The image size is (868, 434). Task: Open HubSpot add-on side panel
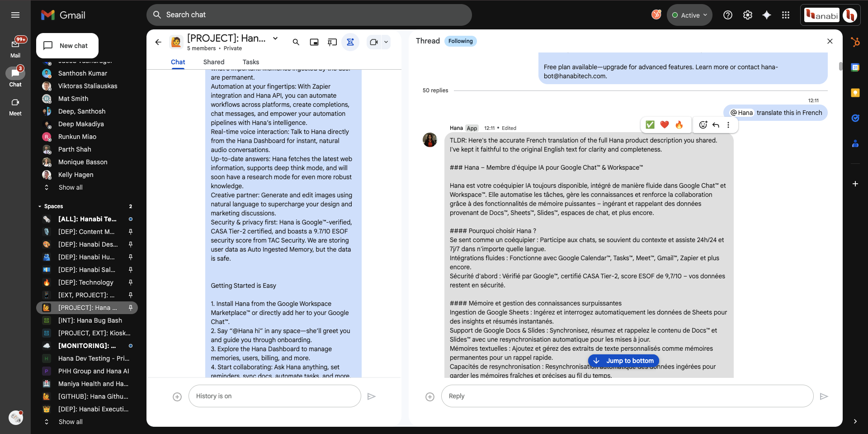[x=855, y=42]
